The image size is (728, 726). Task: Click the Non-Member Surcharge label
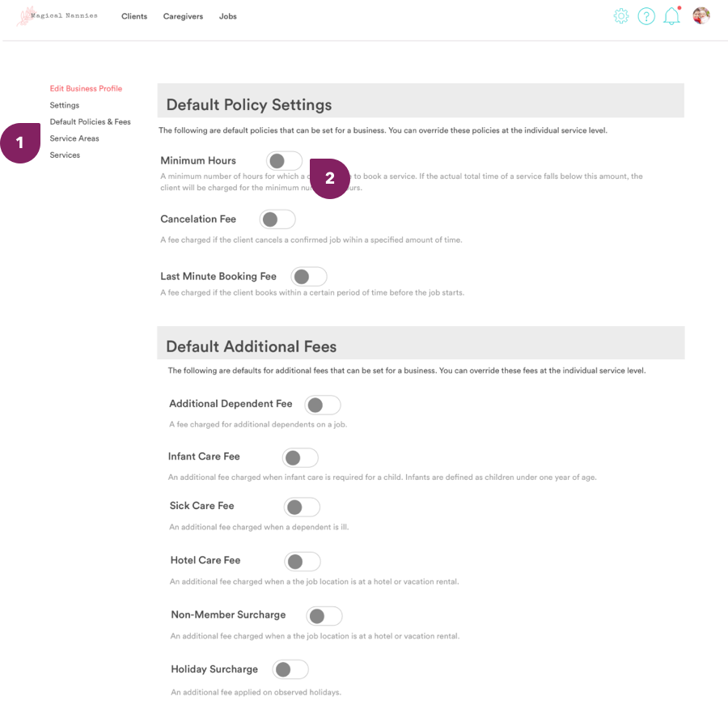pos(228,614)
